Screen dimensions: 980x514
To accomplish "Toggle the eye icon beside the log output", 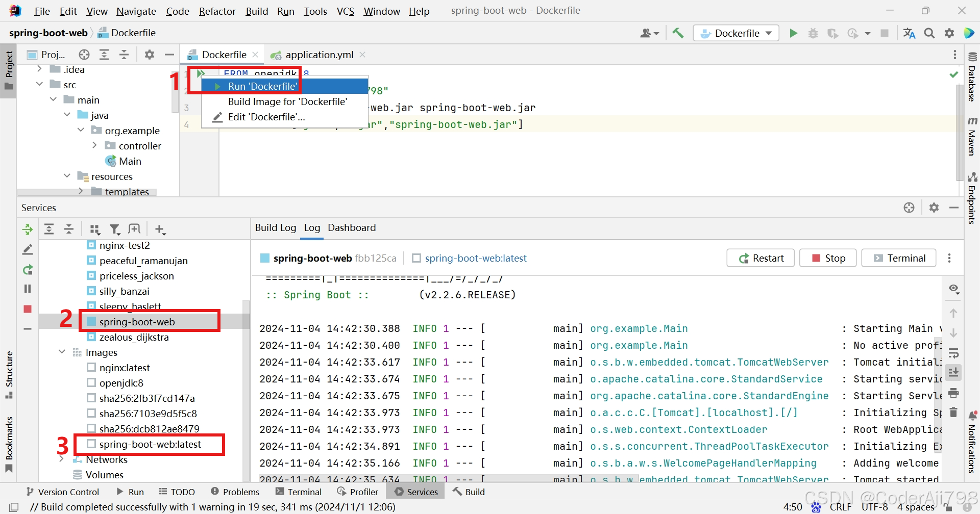I will [953, 289].
